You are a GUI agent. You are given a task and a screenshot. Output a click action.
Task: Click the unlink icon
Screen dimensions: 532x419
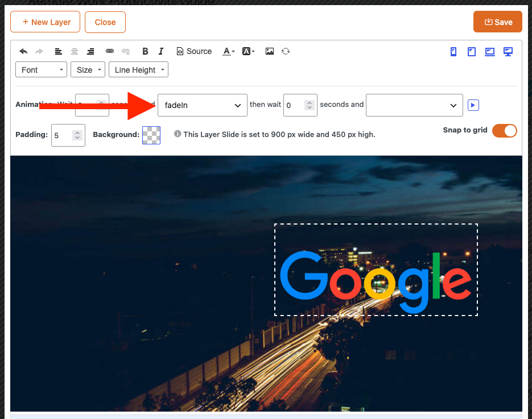[126, 51]
